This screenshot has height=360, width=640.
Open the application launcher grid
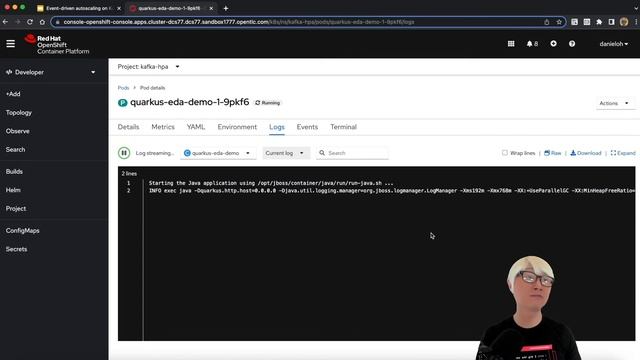click(511, 44)
